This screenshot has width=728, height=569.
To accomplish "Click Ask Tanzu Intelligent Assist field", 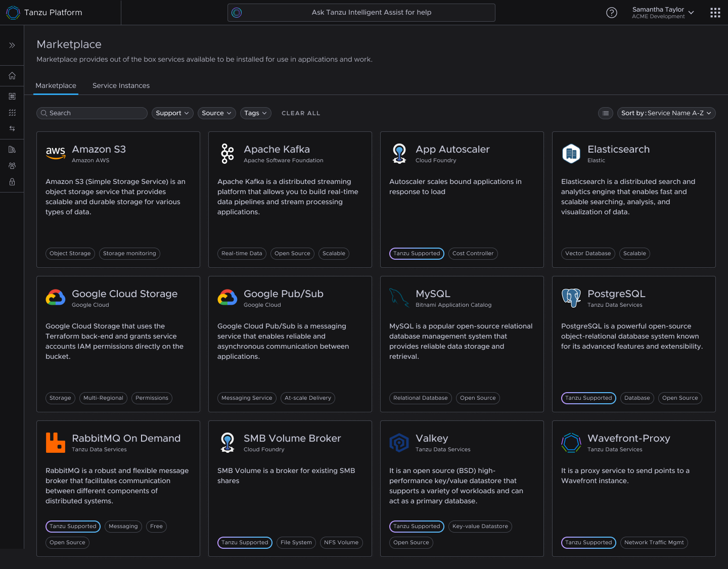I will (361, 13).
